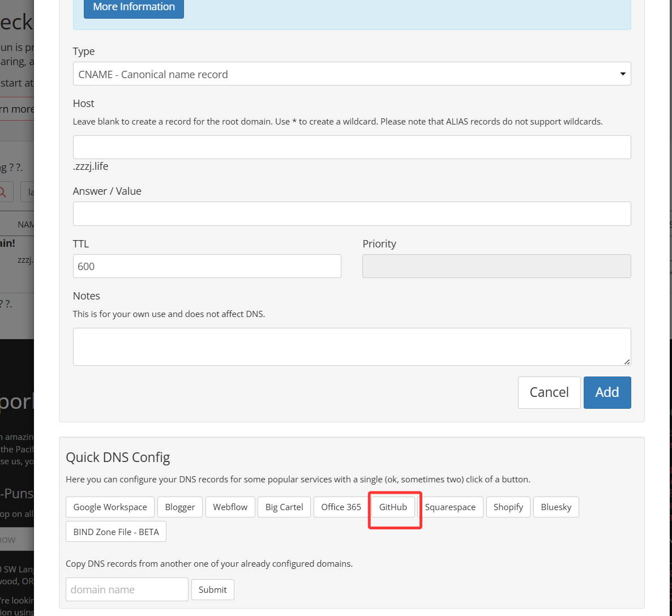Open the More Information button
672x616 pixels.
134,7
